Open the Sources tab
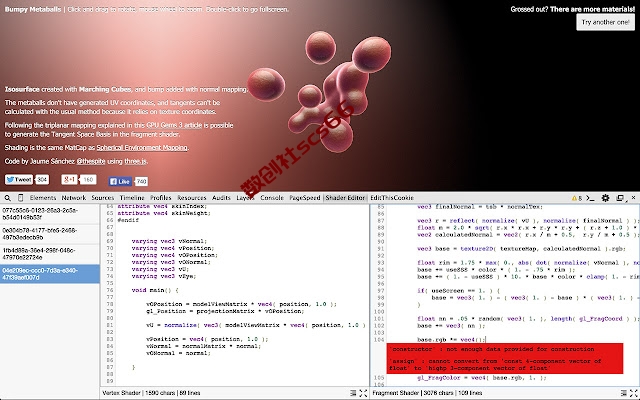Image resolution: width=640 pixels, height=400 pixels. [x=102, y=198]
